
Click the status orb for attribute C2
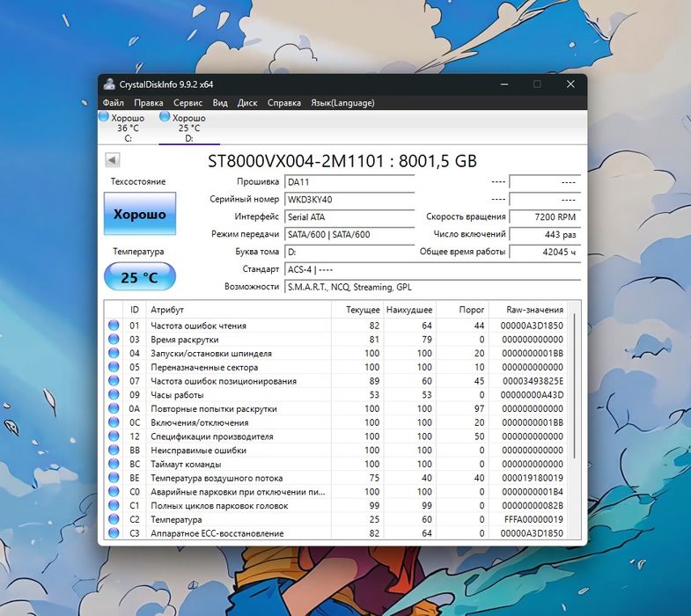tap(114, 519)
